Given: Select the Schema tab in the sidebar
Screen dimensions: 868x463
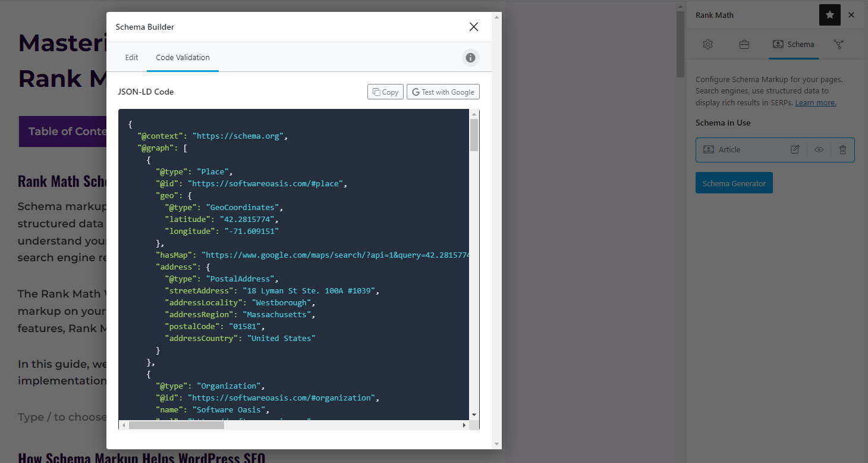Looking at the screenshot, I should (x=794, y=44).
